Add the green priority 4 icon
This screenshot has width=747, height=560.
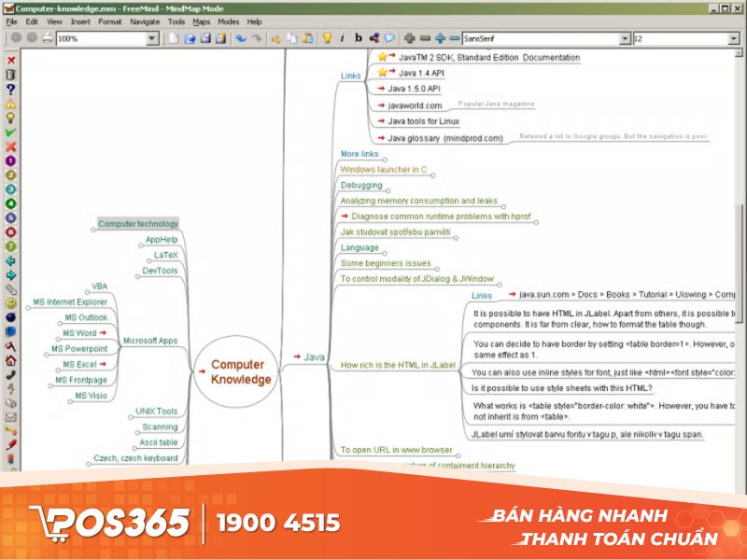(10, 203)
